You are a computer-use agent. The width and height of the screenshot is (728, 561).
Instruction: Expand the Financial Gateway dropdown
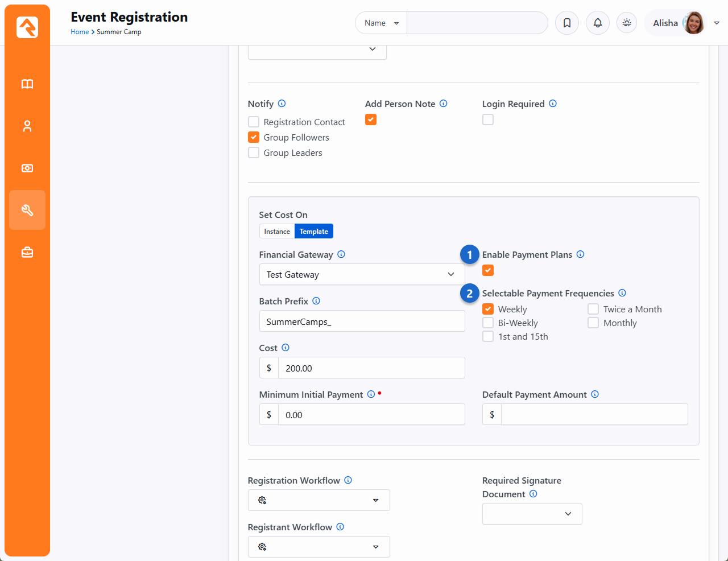[362, 274]
